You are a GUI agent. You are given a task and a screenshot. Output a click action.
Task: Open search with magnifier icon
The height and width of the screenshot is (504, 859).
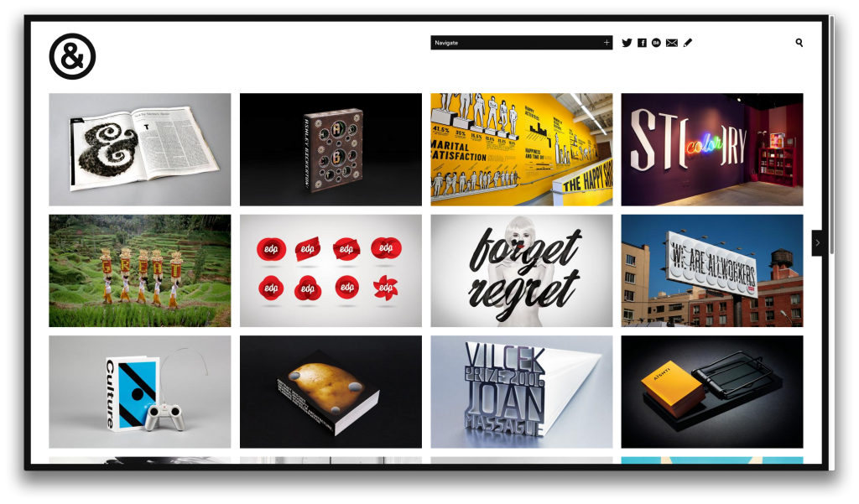(799, 43)
